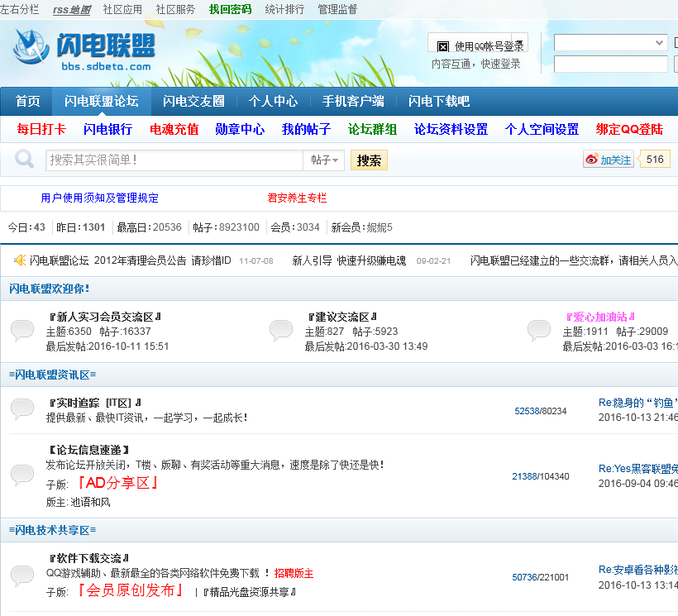Click the speech bubble icon beside 爱心加油站
The height and width of the screenshot is (616, 678).
click(x=539, y=330)
